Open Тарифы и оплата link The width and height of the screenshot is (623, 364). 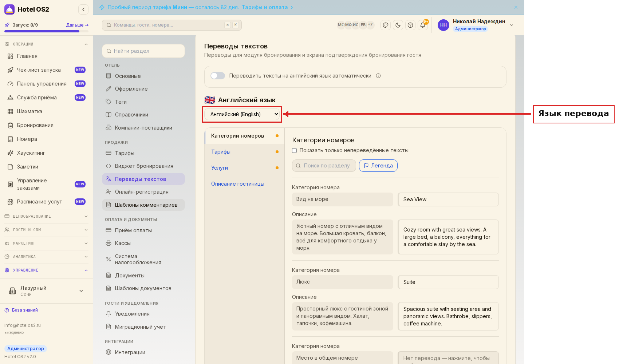click(x=265, y=7)
